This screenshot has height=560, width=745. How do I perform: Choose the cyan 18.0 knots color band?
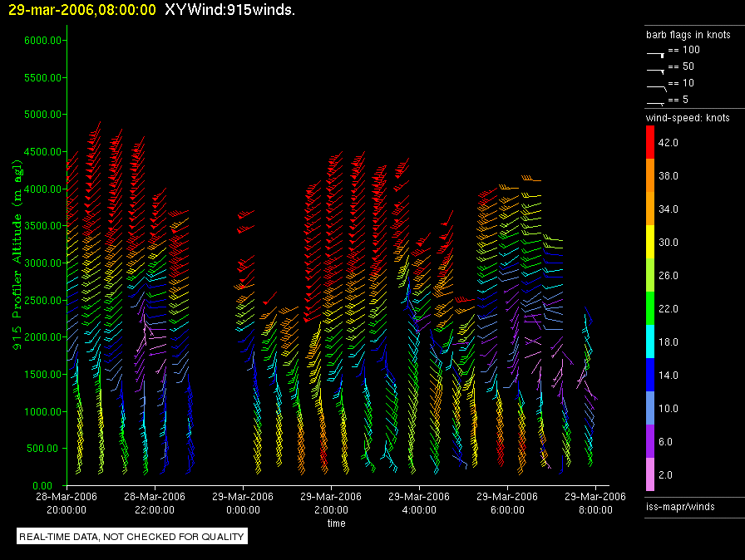coord(650,342)
